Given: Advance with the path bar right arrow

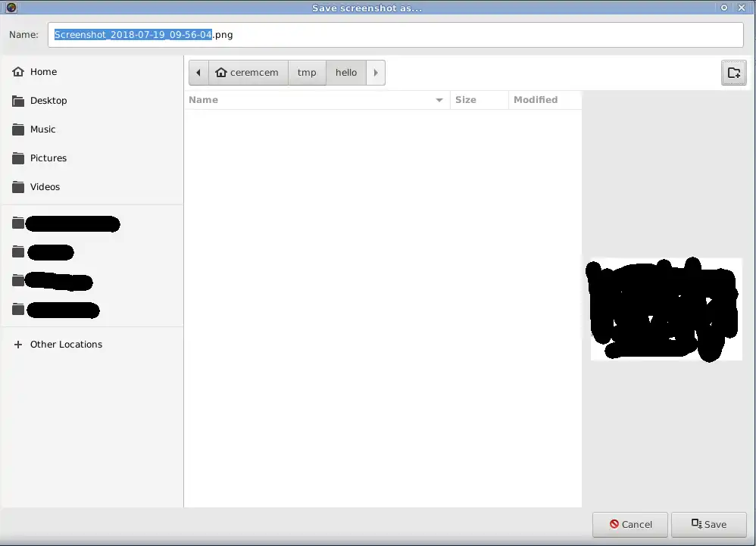Looking at the screenshot, I should (376, 73).
